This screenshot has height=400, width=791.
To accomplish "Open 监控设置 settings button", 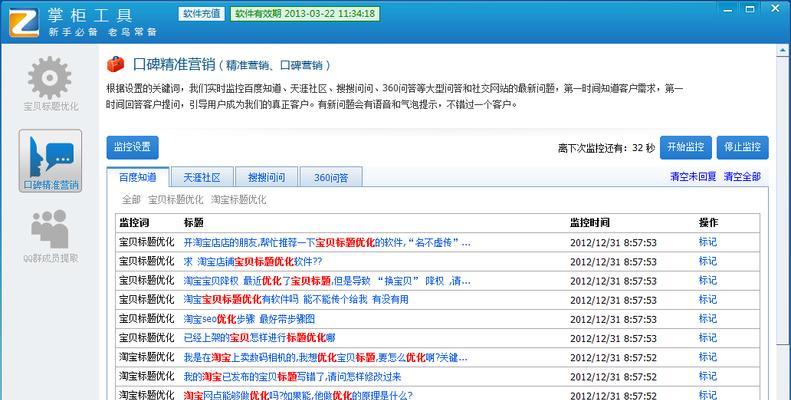I will click(132, 147).
